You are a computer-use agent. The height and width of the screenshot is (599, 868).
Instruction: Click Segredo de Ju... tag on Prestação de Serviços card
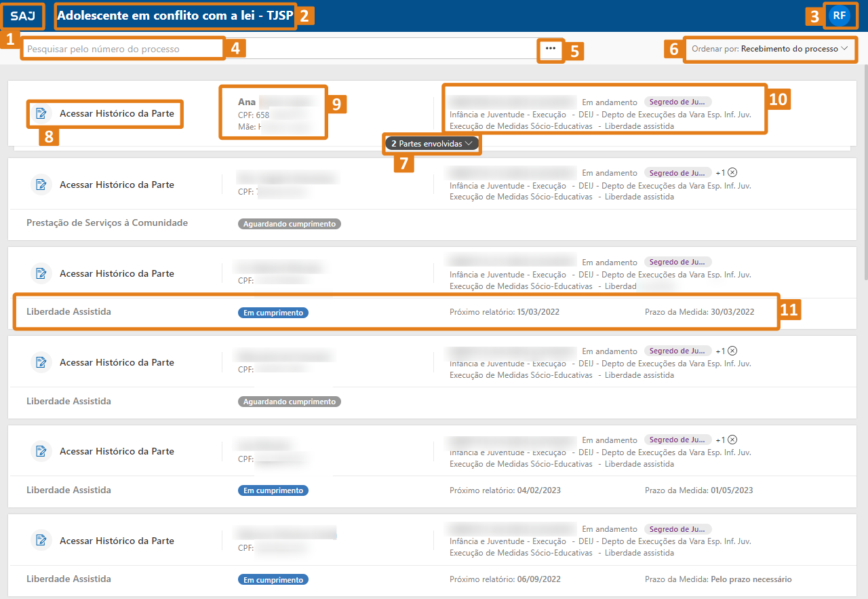677,172
